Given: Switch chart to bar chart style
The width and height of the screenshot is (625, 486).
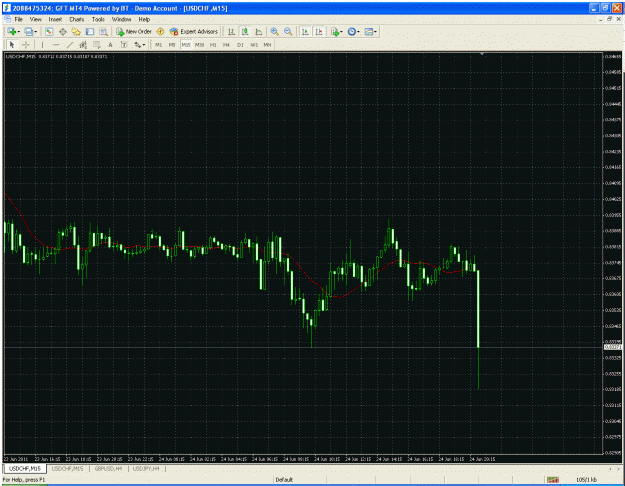Looking at the screenshot, I should tap(231, 31).
